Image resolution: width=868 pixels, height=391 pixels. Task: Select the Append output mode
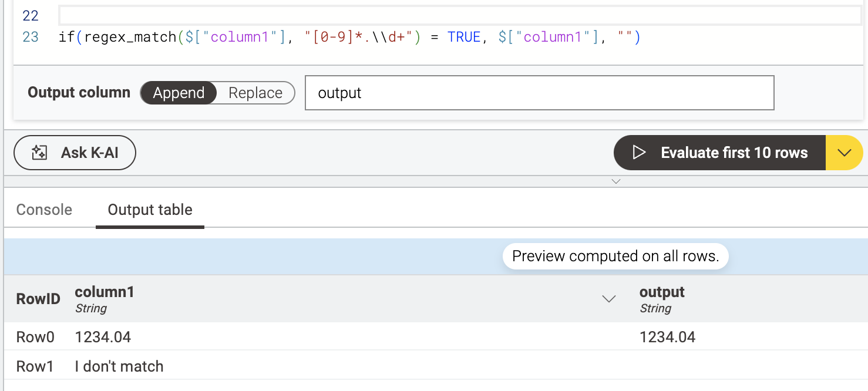pos(179,93)
